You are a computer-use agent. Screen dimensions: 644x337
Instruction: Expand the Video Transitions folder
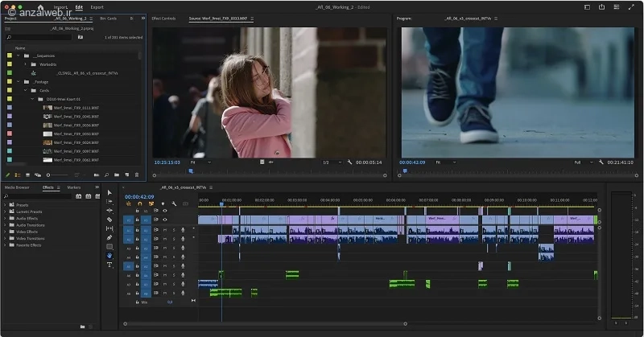tap(5, 238)
